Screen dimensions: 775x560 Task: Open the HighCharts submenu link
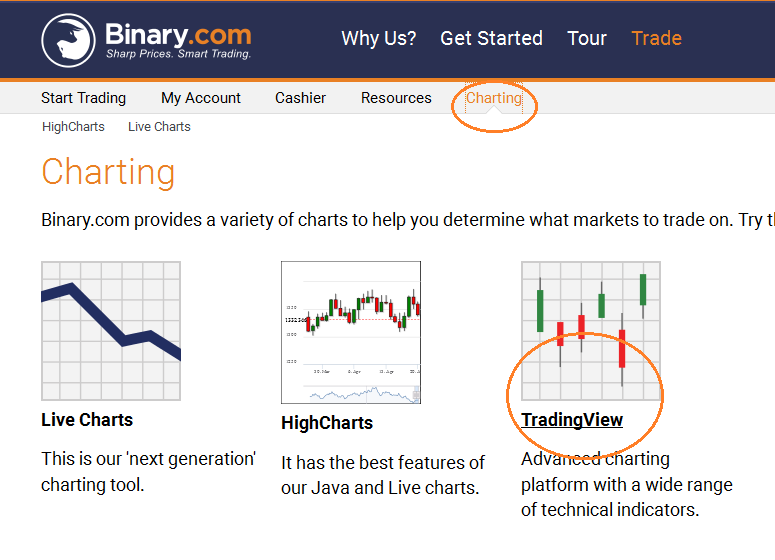pyautogui.click(x=73, y=127)
